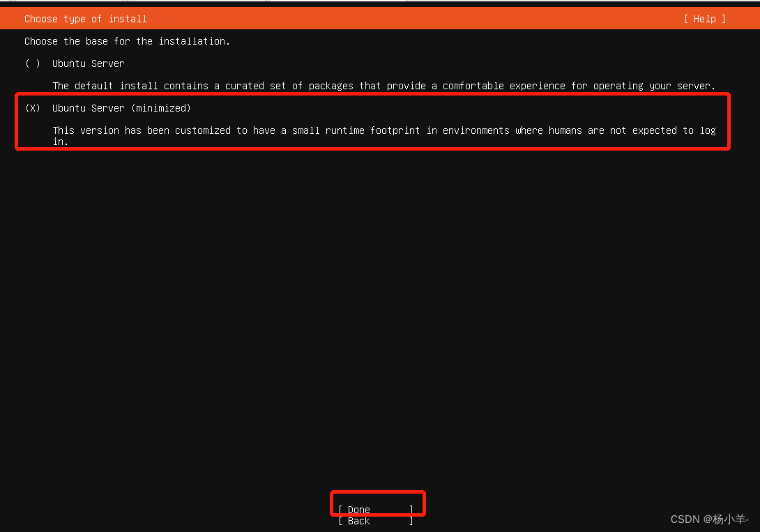
Task: Click the default install description text
Action: tap(384, 86)
